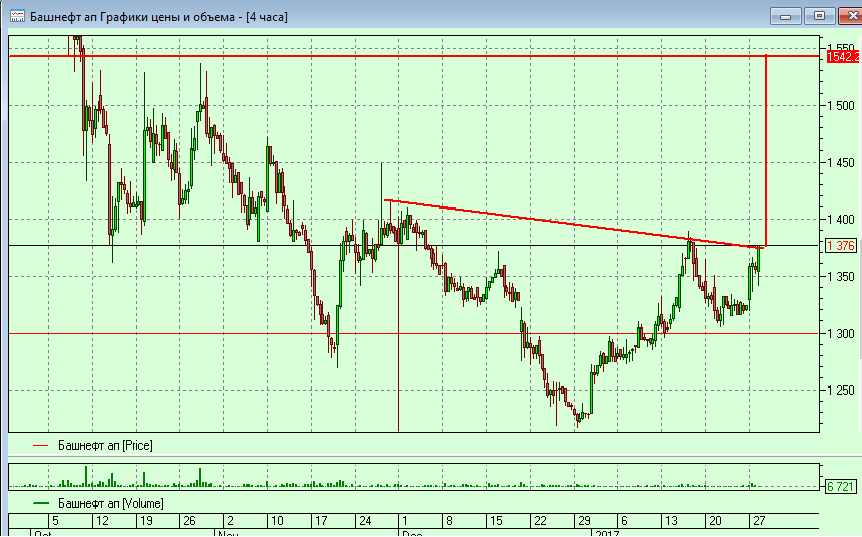
Task: Click date label 24 on time axis
Action: 365,521
